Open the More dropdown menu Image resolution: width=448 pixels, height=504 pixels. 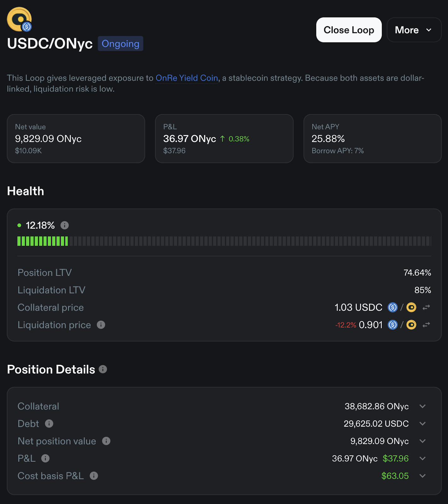click(414, 30)
